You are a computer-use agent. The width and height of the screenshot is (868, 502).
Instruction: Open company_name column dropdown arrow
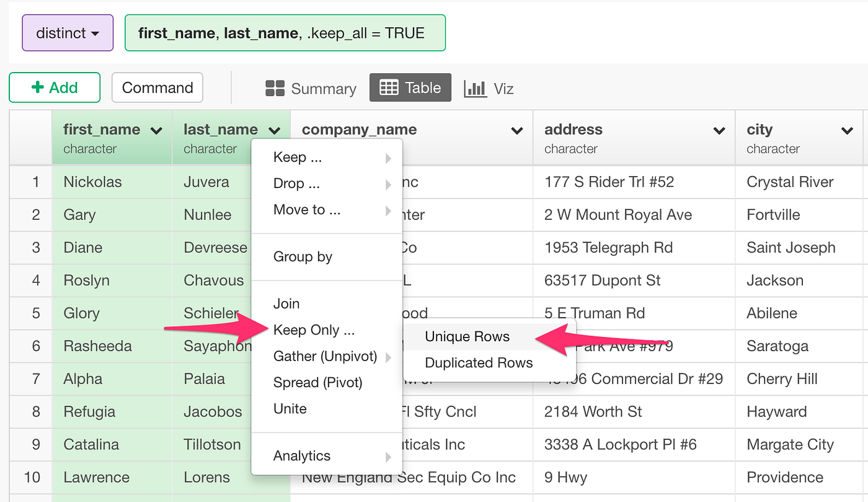[516, 130]
